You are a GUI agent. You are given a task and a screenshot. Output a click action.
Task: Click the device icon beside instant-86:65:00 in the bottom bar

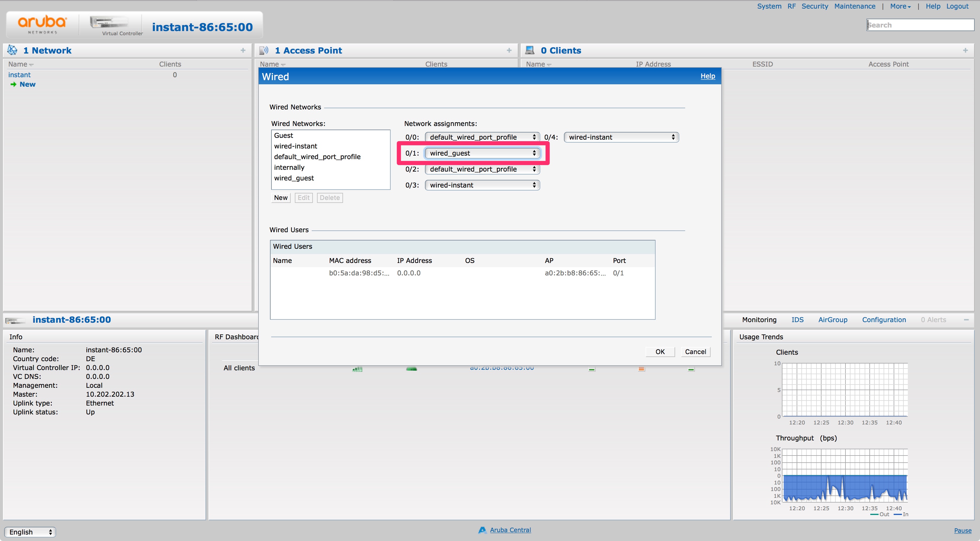pos(15,320)
